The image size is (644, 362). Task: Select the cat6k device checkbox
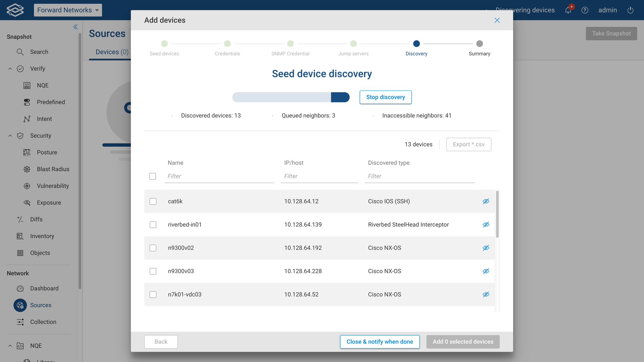pyautogui.click(x=153, y=201)
